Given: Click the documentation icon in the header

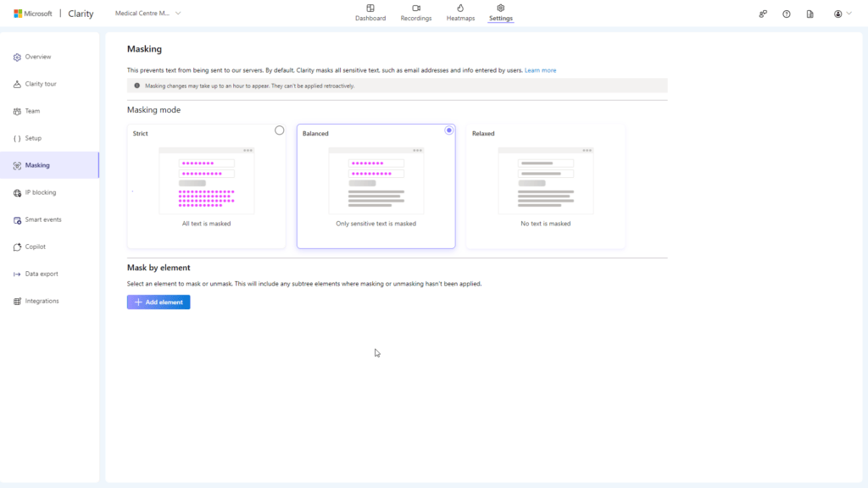Looking at the screenshot, I should tap(810, 14).
